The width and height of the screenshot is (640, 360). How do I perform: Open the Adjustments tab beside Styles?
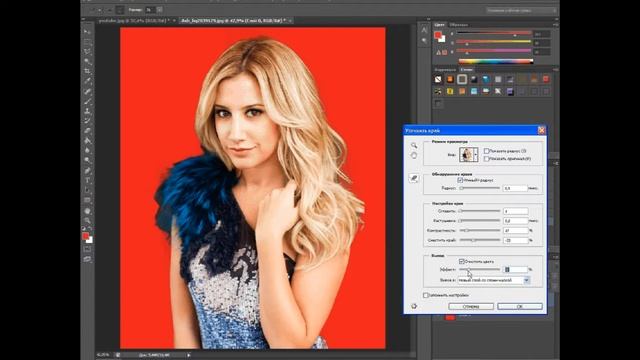pyautogui.click(x=445, y=70)
